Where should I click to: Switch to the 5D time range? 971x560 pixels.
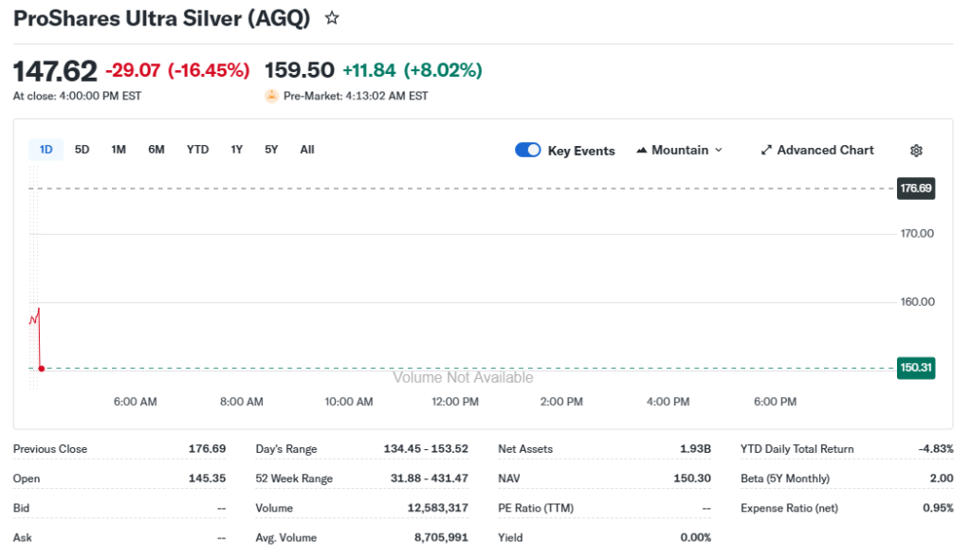pyautogui.click(x=82, y=150)
